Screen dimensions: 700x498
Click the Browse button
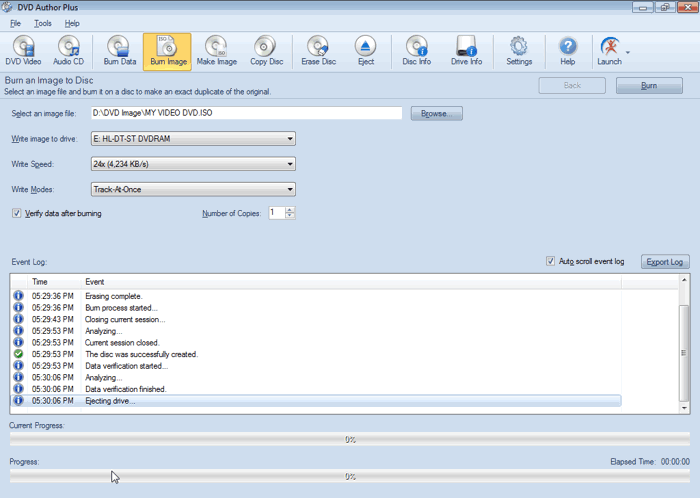(x=436, y=114)
